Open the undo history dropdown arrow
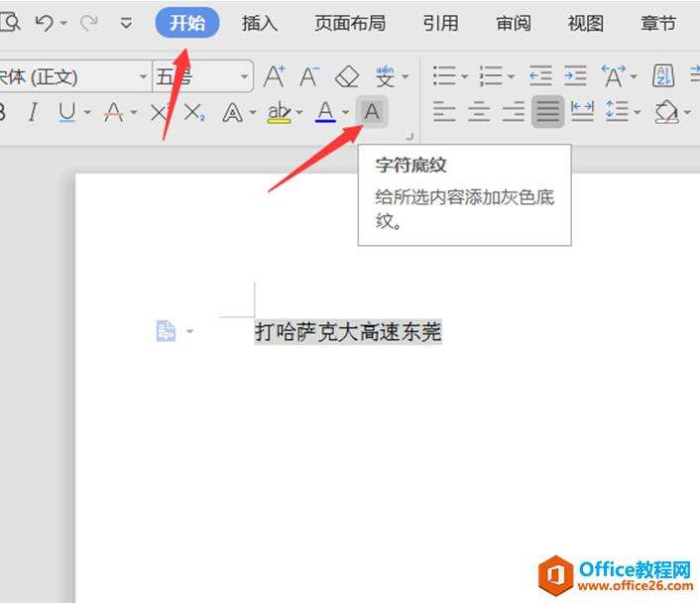 [x=63, y=23]
